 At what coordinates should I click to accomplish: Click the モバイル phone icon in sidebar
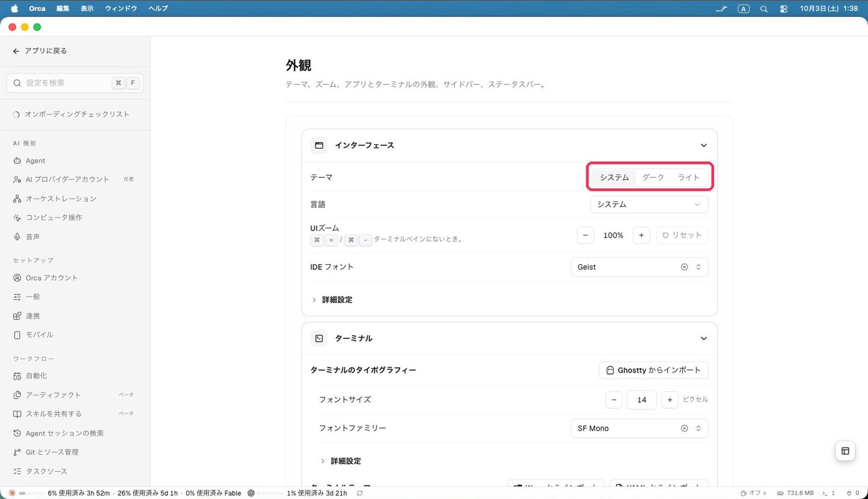coord(17,335)
